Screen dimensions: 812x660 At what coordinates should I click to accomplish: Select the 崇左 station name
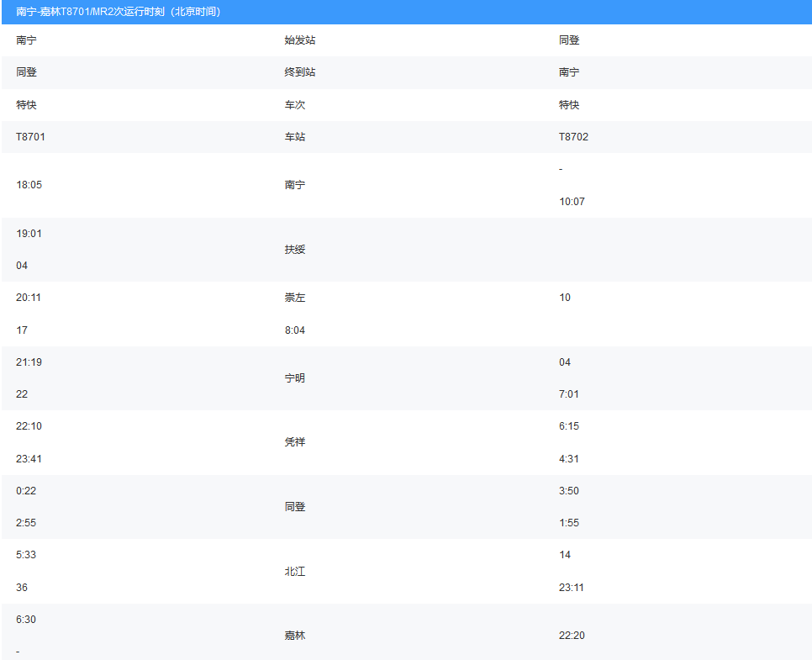coord(295,298)
